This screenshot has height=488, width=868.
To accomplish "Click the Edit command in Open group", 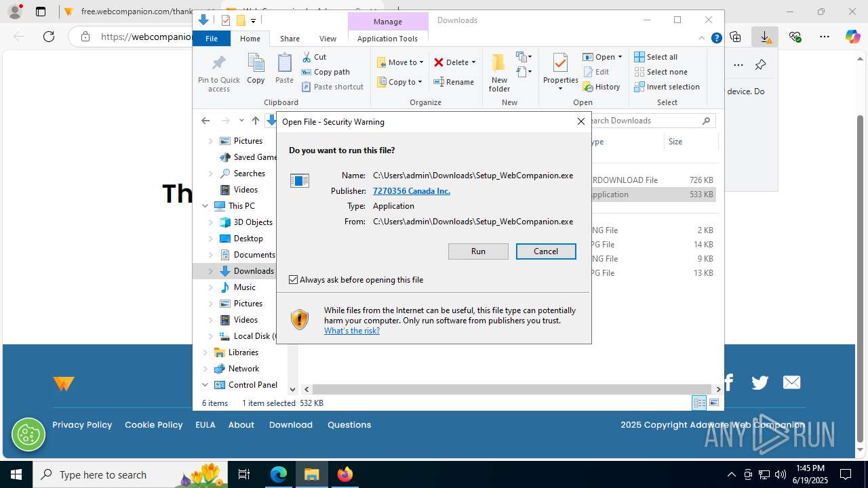I will point(596,72).
